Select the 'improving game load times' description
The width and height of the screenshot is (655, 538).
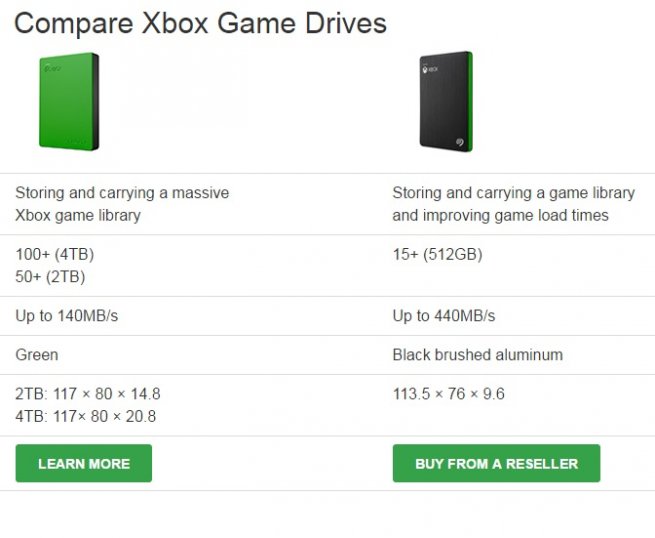515,216
